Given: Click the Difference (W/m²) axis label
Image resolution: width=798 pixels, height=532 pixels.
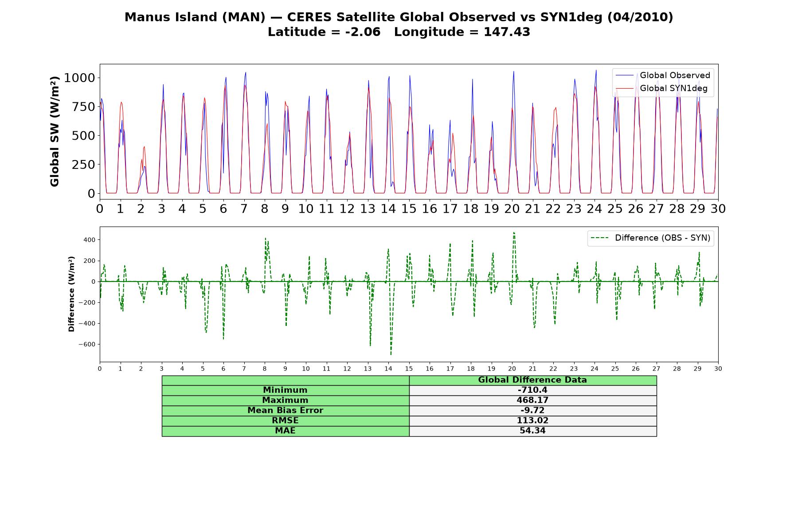Looking at the screenshot, I should (x=71, y=294).
